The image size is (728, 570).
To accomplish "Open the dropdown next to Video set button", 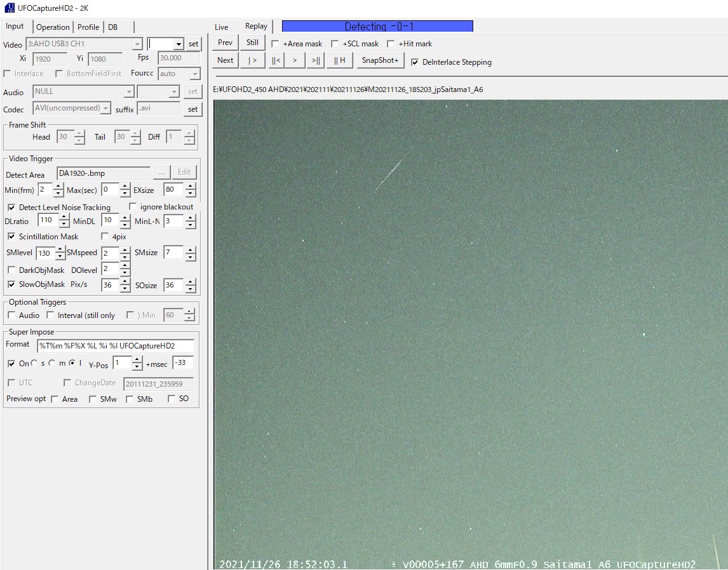I will click(178, 44).
